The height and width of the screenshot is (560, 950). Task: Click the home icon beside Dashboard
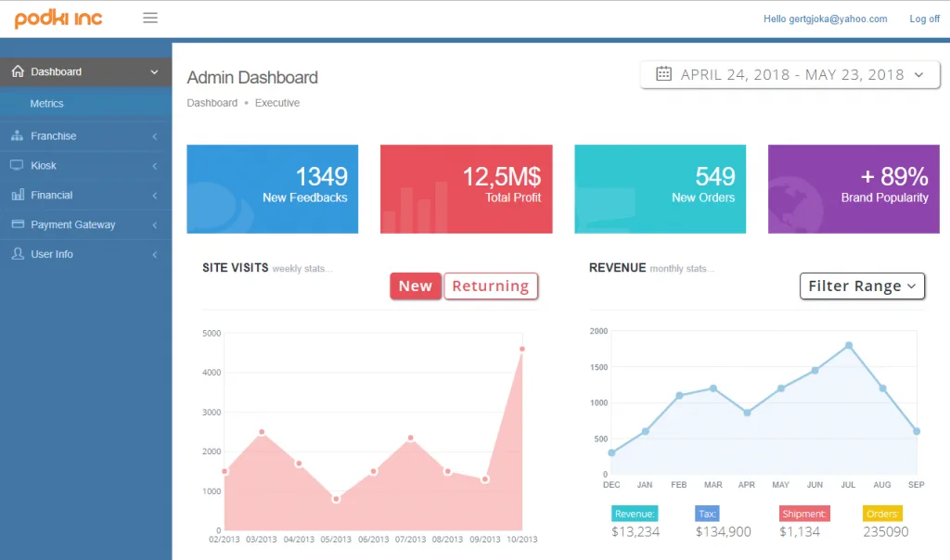pyautogui.click(x=18, y=71)
